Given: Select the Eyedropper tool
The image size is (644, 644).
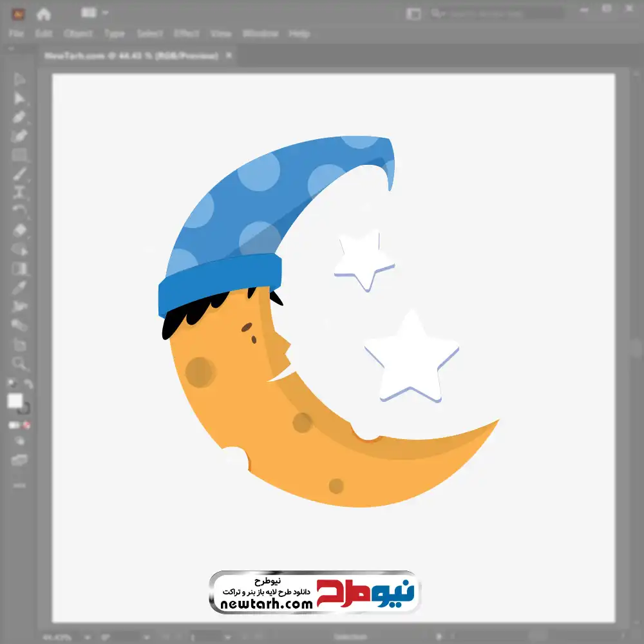Looking at the screenshot, I should pyautogui.click(x=19, y=287).
